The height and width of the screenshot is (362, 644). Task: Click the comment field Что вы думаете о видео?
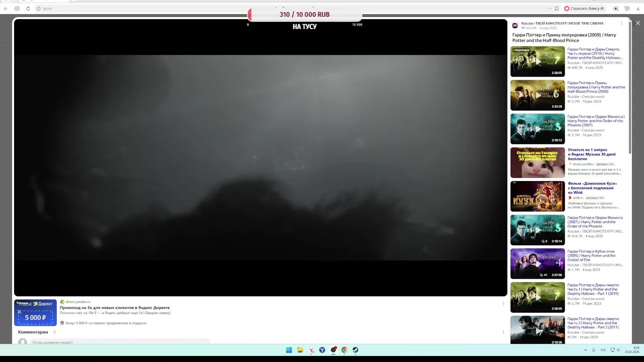(121, 342)
